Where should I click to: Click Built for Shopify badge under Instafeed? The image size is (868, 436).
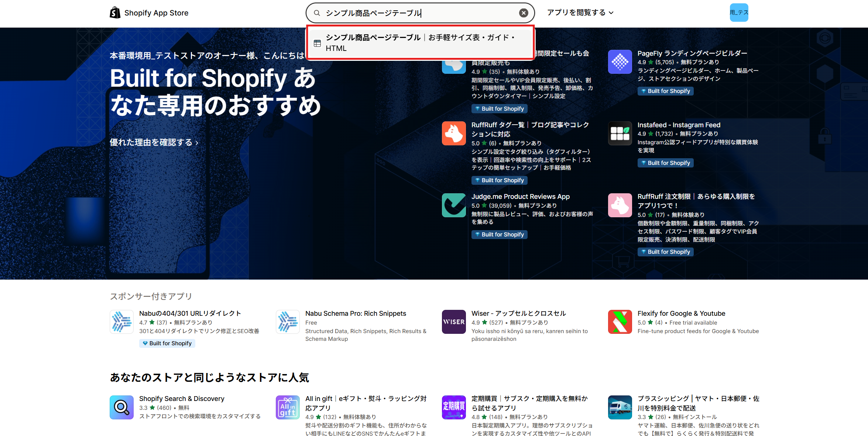[x=665, y=163]
